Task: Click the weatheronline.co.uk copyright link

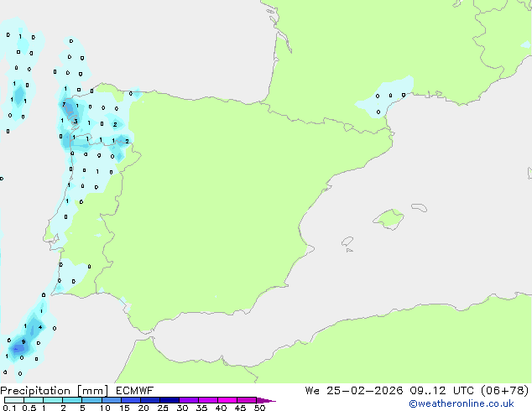Action: click(x=462, y=403)
